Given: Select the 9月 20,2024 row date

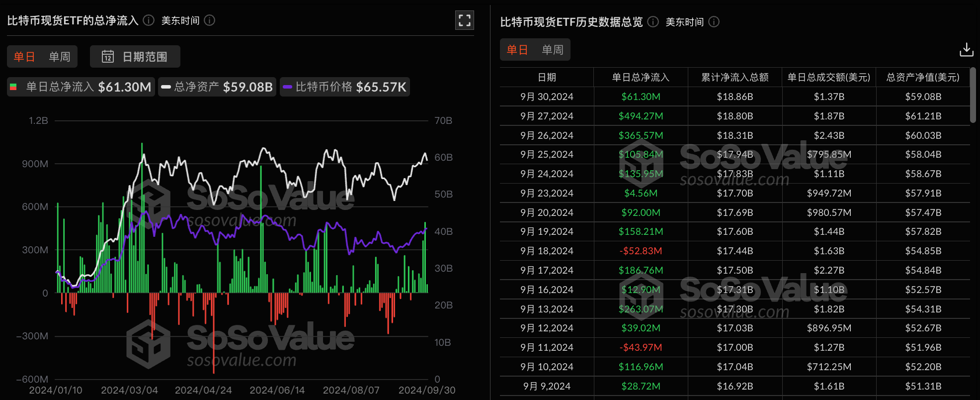Looking at the screenshot, I should pyautogui.click(x=547, y=212).
